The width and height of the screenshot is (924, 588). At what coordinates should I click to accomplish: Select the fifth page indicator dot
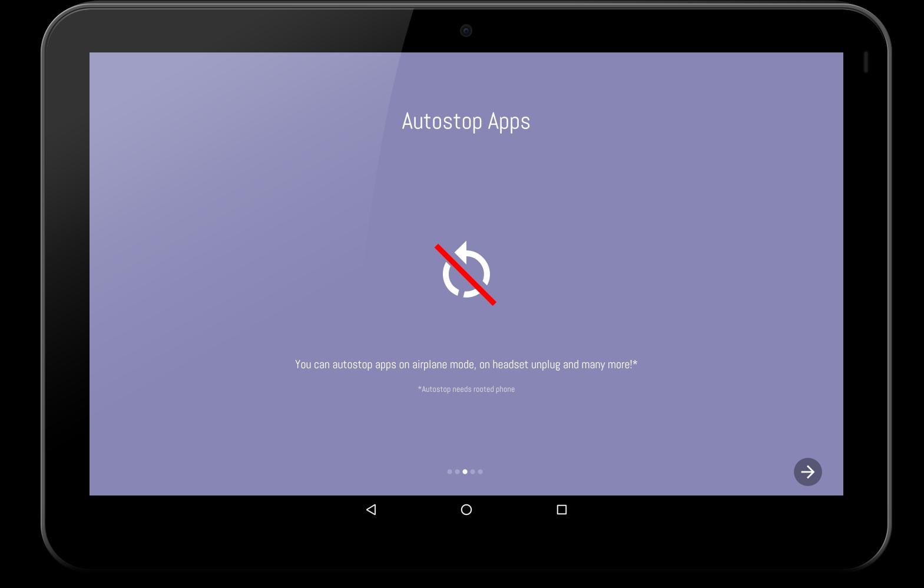(480, 471)
